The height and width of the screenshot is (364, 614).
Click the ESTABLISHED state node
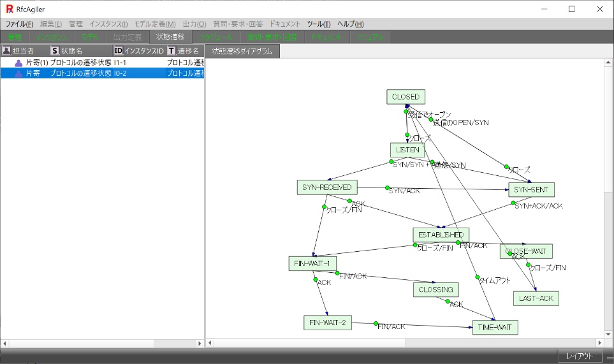pos(441,235)
